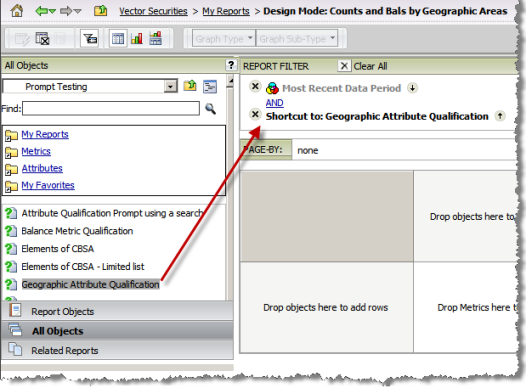Viewport: 526px width, 388px height.
Task: Switch to Grid view icon
Action: (118, 39)
